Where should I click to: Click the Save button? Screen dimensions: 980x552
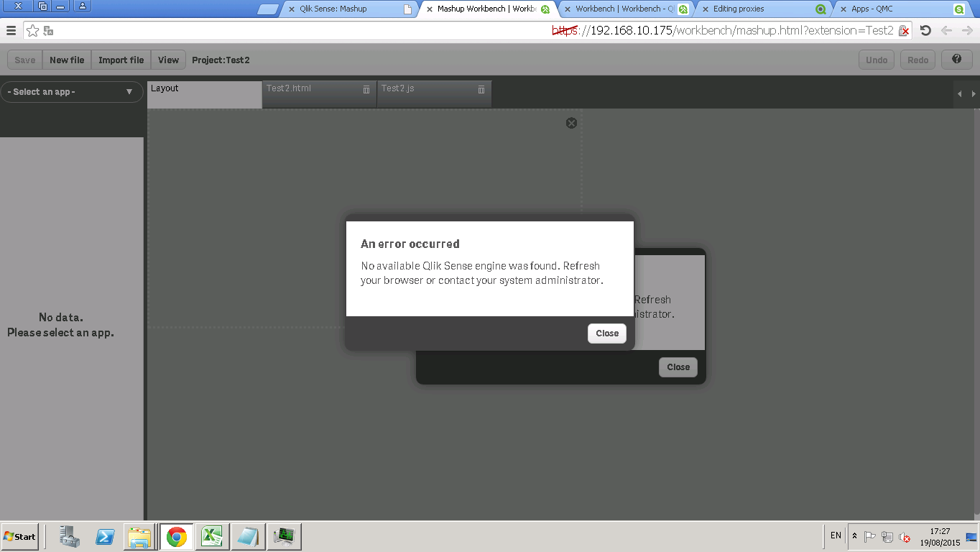tap(25, 60)
